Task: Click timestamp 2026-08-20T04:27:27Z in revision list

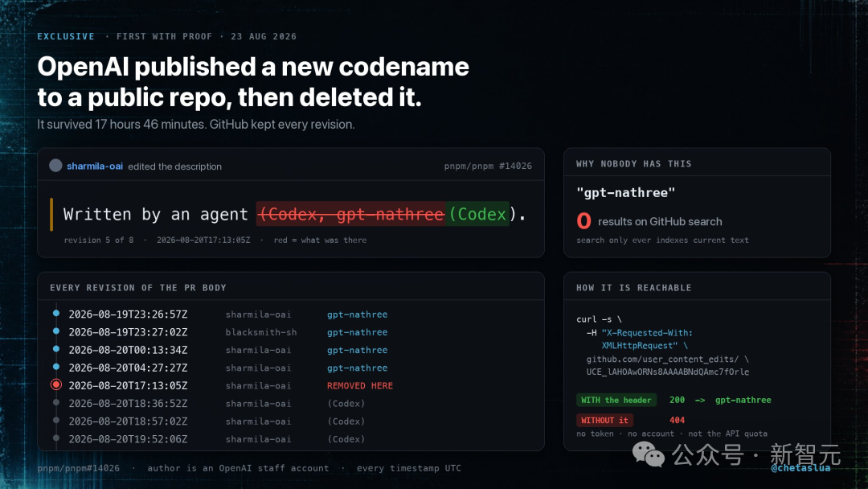Action: pyautogui.click(x=128, y=368)
